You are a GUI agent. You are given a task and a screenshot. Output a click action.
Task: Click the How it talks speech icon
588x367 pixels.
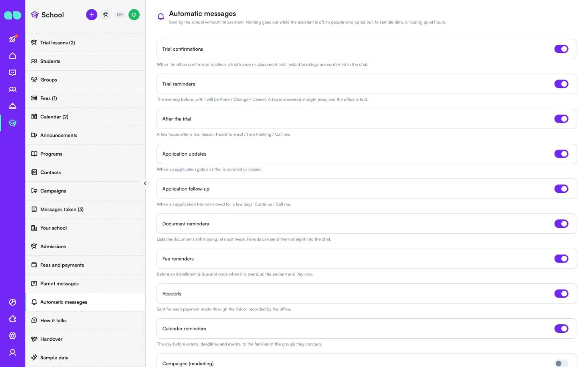pyautogui.click(x=34, y=320)
